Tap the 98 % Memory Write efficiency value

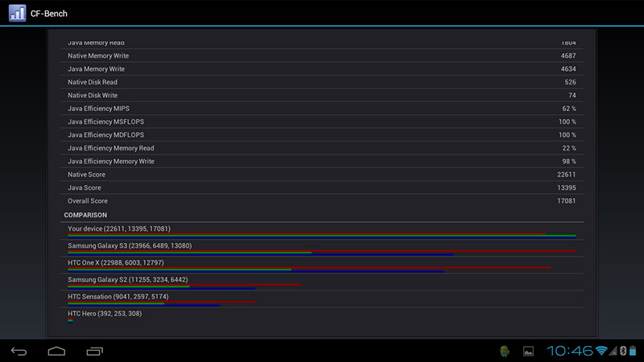pyautogui.click(x=569, y=162)
